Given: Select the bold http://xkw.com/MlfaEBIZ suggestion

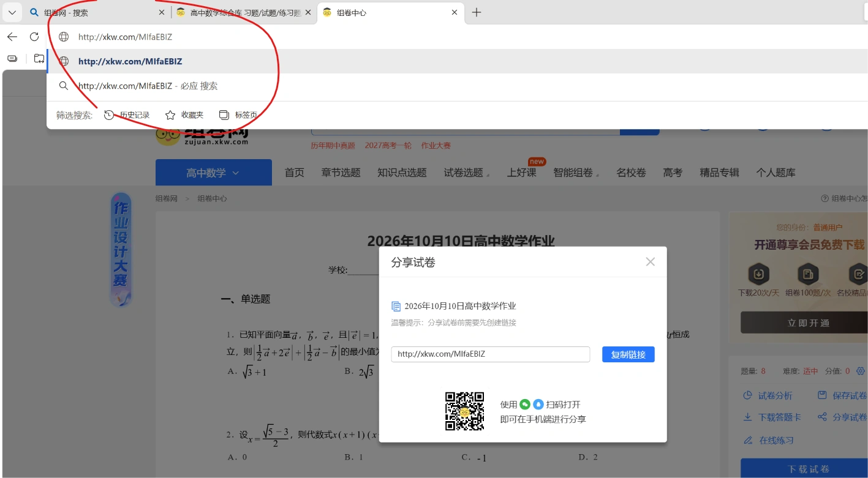Looking at the screenshot, I should tap(457, 61).
